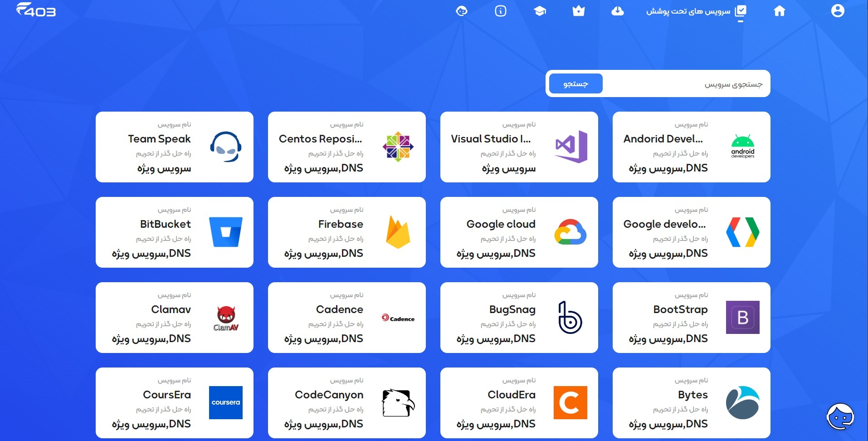
Task: Open the support face icon in header
Action: pyautogui.click(x=462, y=11)
